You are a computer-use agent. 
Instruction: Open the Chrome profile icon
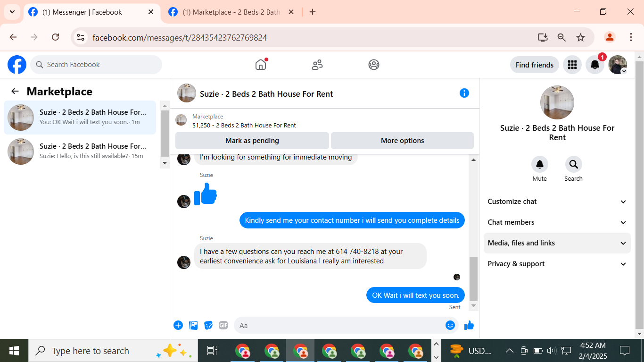(x=610, y=37)
